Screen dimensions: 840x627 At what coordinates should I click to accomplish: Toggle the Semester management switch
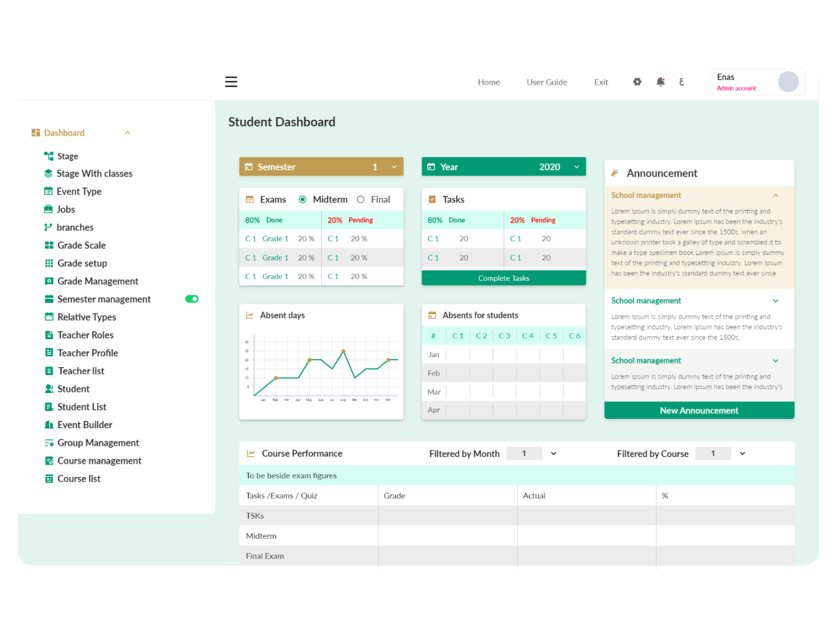point(192,299)
